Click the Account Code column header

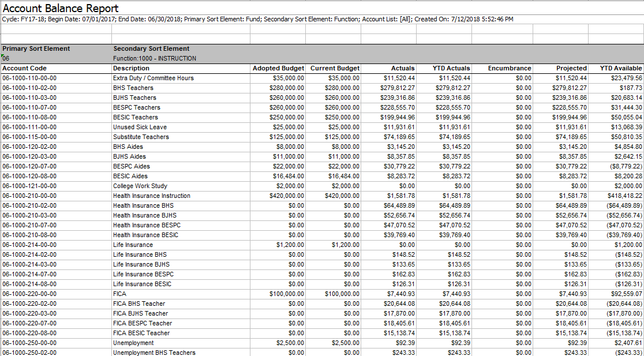tap(25, 68)
